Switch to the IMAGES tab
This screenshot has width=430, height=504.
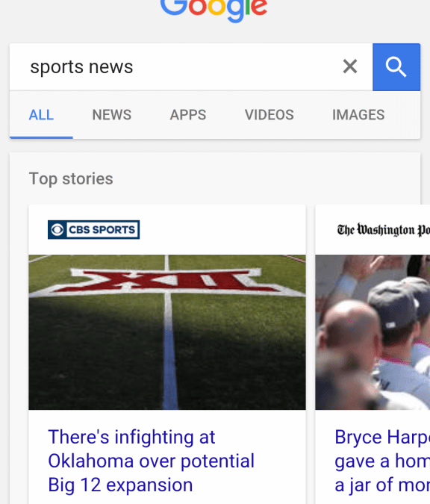pos(358,115)
